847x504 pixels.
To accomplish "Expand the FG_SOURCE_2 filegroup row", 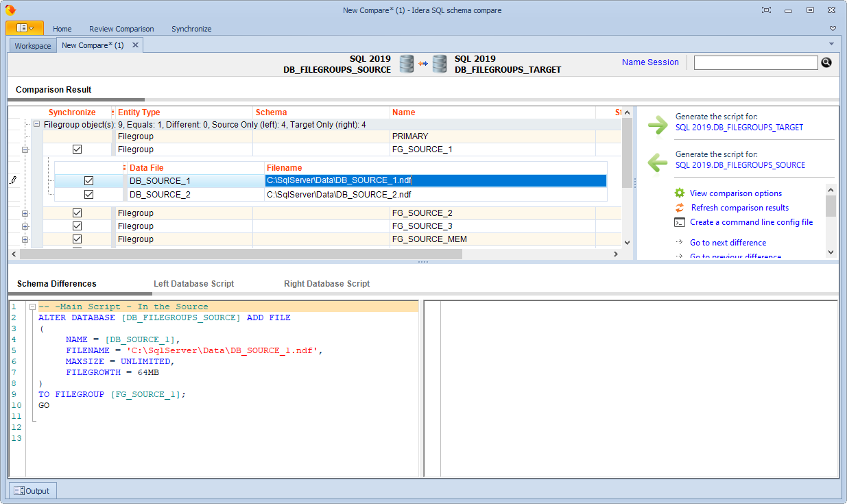I will pyautogui.click(x=25, y=213).
